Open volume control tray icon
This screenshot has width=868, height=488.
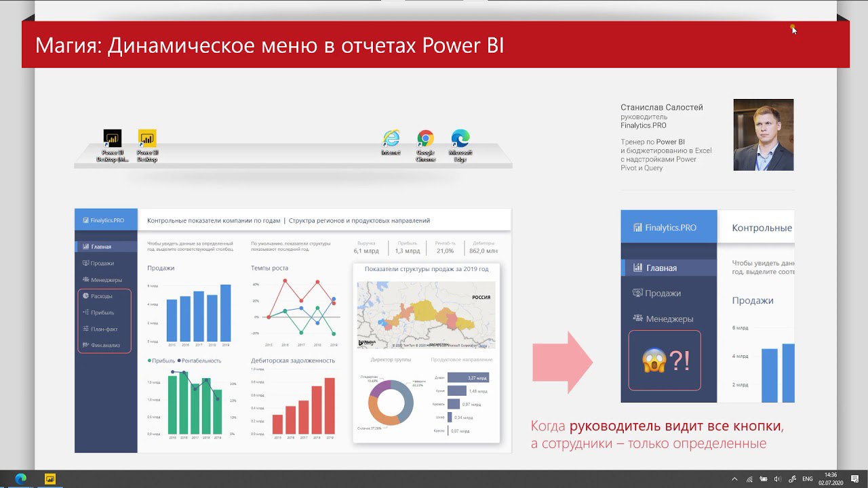coord(777,479)
